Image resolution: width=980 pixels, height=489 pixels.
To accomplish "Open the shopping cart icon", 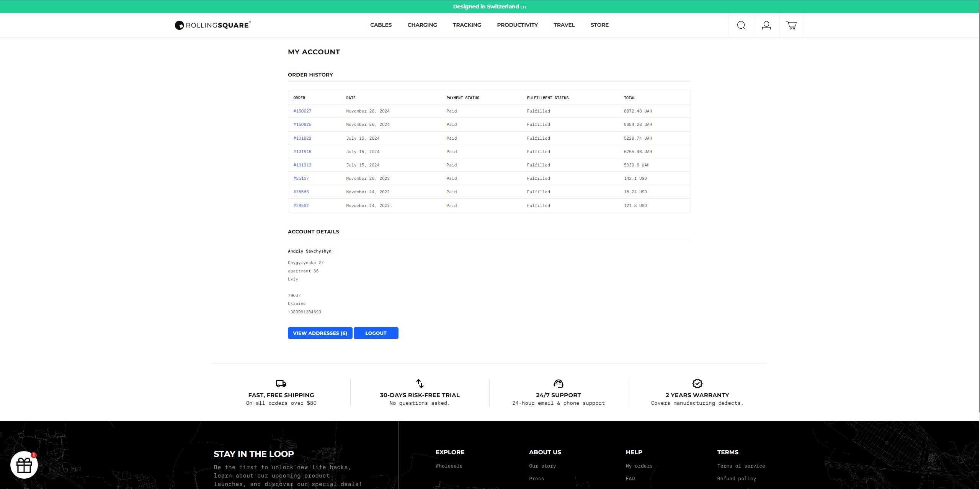I will [x=791, y=25].
